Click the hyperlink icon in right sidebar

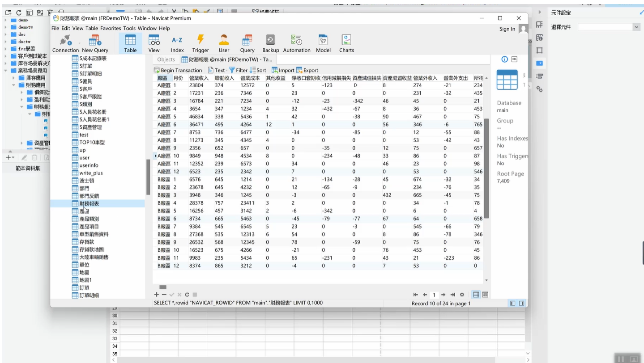(x=539, y=89)
